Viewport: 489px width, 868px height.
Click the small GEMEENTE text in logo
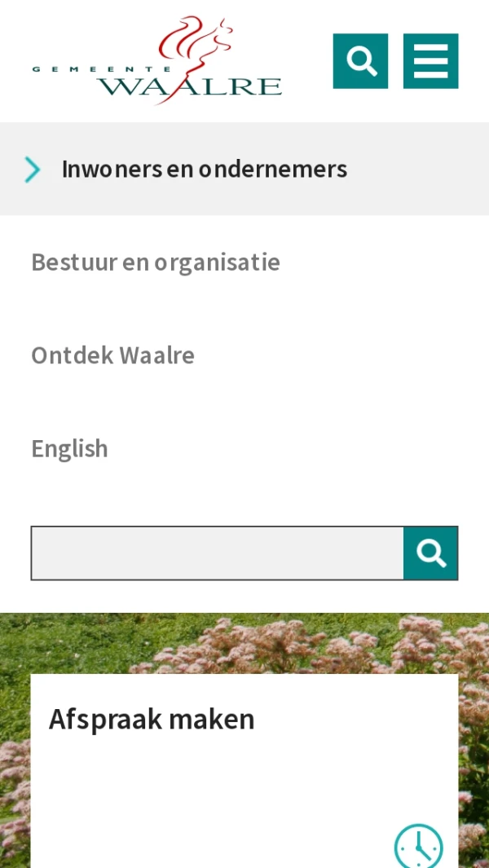pyautogui.click(x=101, y=69)
